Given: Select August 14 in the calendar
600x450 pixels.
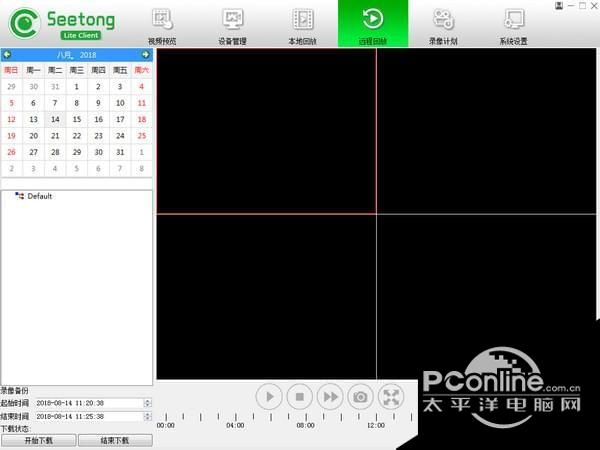Looking at the screenshot, I should click(55, 119).
